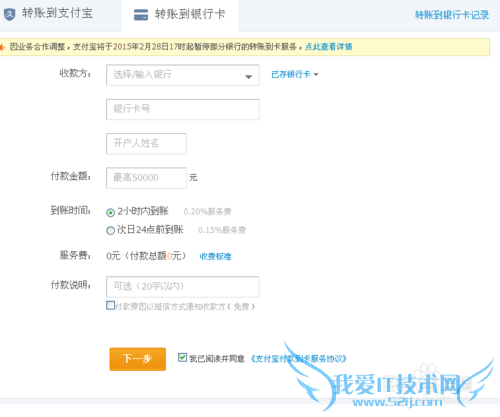The image size is (500, 417).
Task: Toggle 我已阅读并同意 agreement checkbox
Action: tap(182, 358)
